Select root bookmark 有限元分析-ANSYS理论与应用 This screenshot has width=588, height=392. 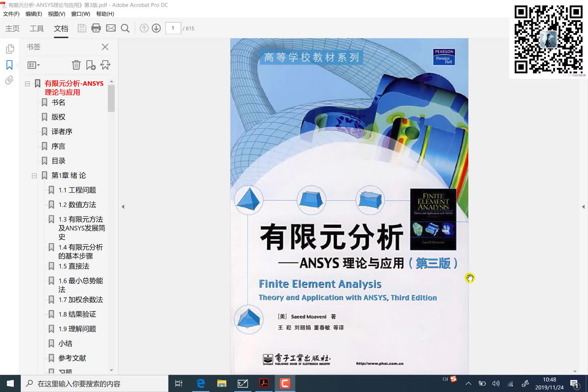click(x=74, y=88)
